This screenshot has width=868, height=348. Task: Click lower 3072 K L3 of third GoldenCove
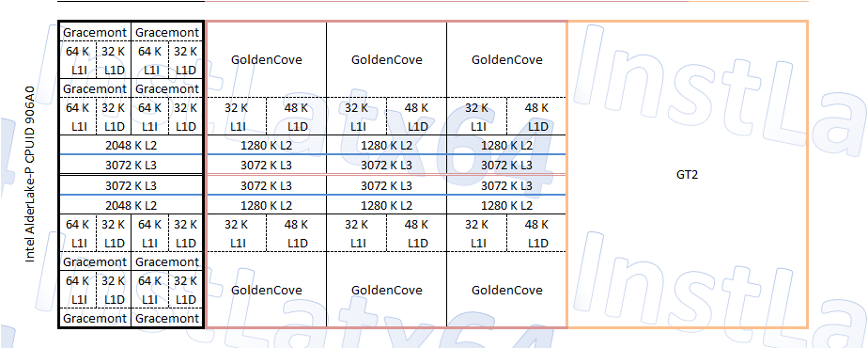click(507, 185)
